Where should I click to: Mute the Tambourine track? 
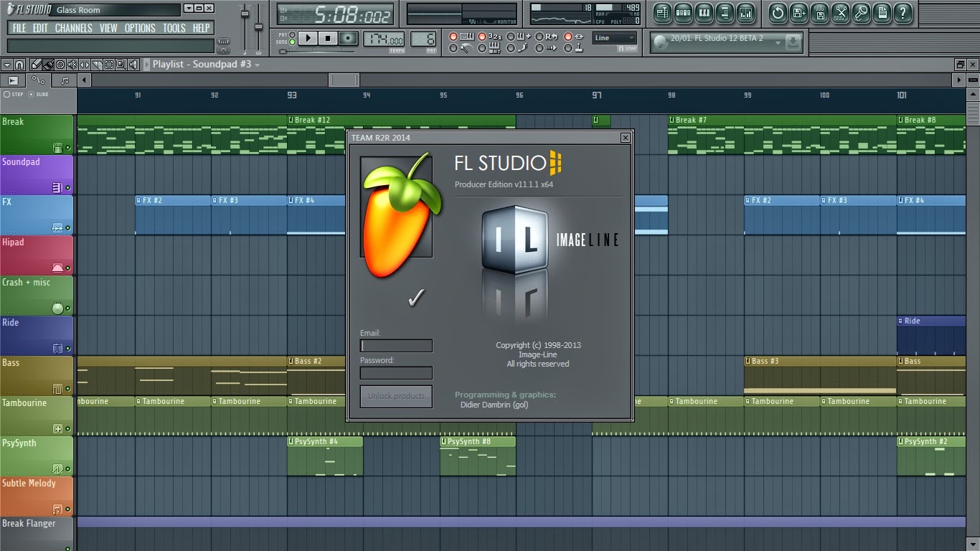tap(68, 429)
